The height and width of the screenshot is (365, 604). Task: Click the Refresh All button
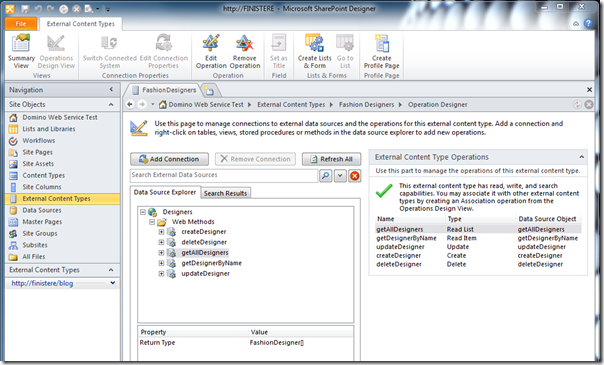[332, 159]
